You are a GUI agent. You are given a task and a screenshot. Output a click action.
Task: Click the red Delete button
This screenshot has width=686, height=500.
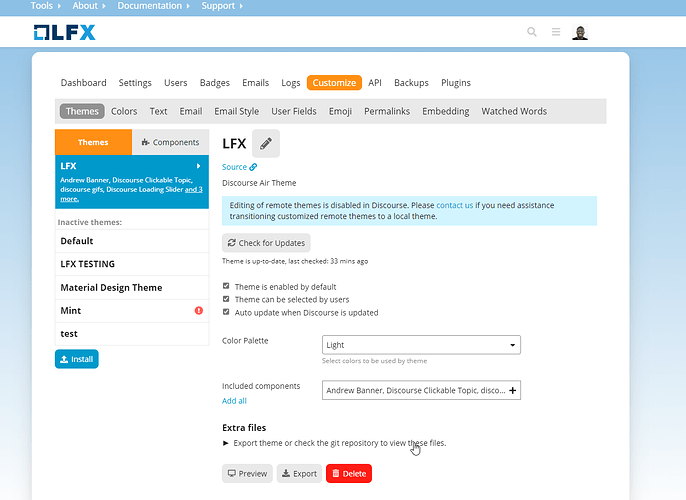[x=349, y=473]
